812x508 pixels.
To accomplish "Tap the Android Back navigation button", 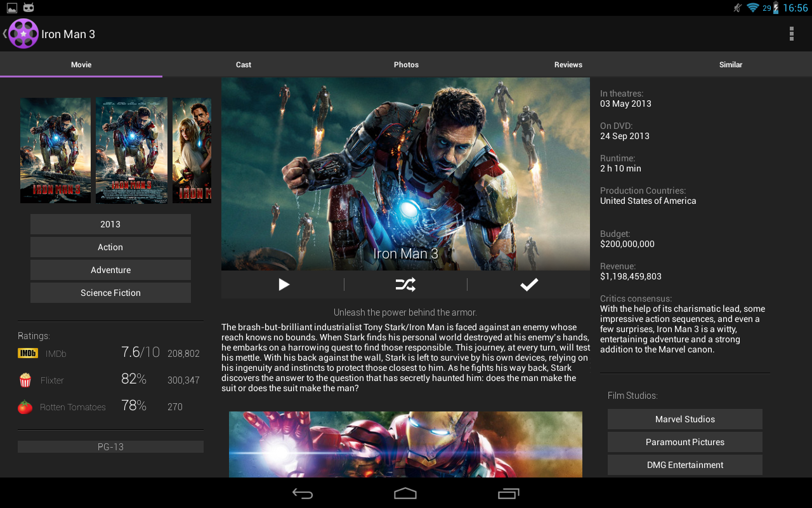I will 303,493.
